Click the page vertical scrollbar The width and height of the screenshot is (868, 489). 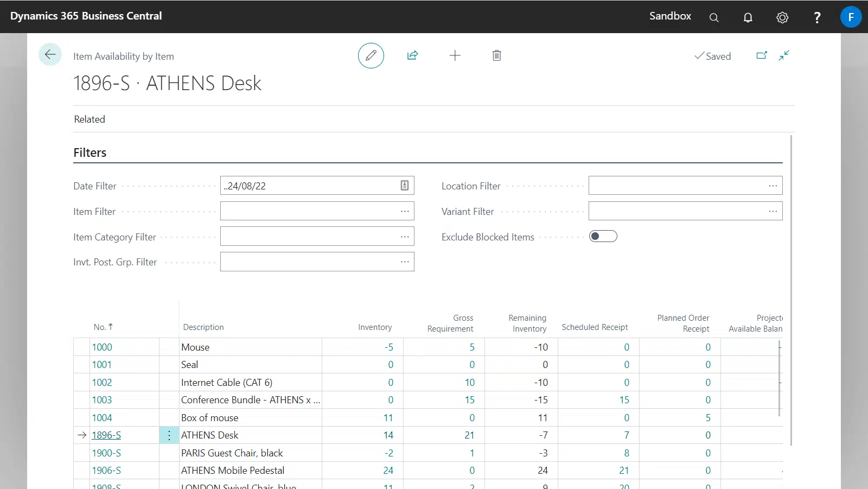click(x=792, y=290)
